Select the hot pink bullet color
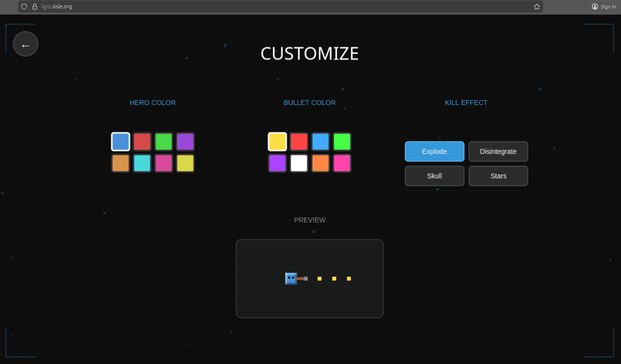This screenshot has width=621, height=364. (342, 163)
